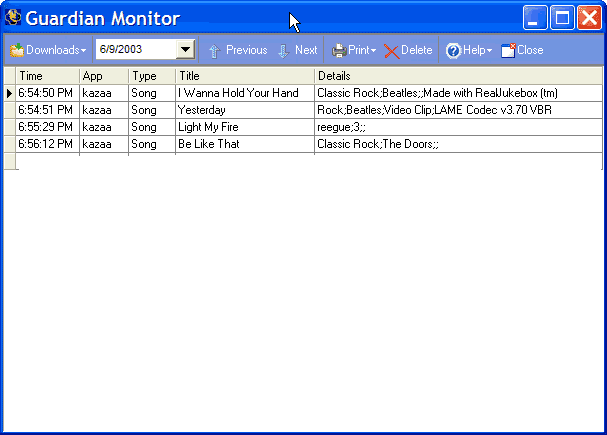Click the Close window icon in toolbar
Screen dimensions: 607x435
508,50
